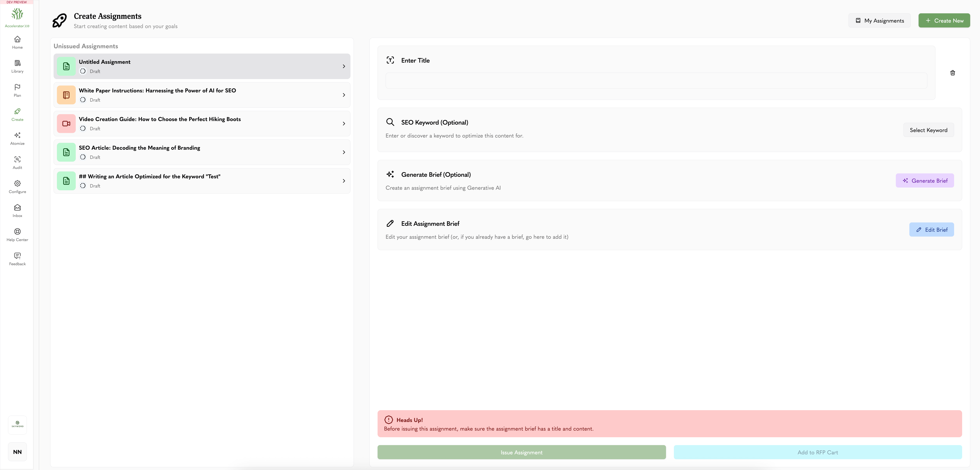Viewport: 980px width, 470px height.
Task: Click the Create New button
Action: [944, 21]
